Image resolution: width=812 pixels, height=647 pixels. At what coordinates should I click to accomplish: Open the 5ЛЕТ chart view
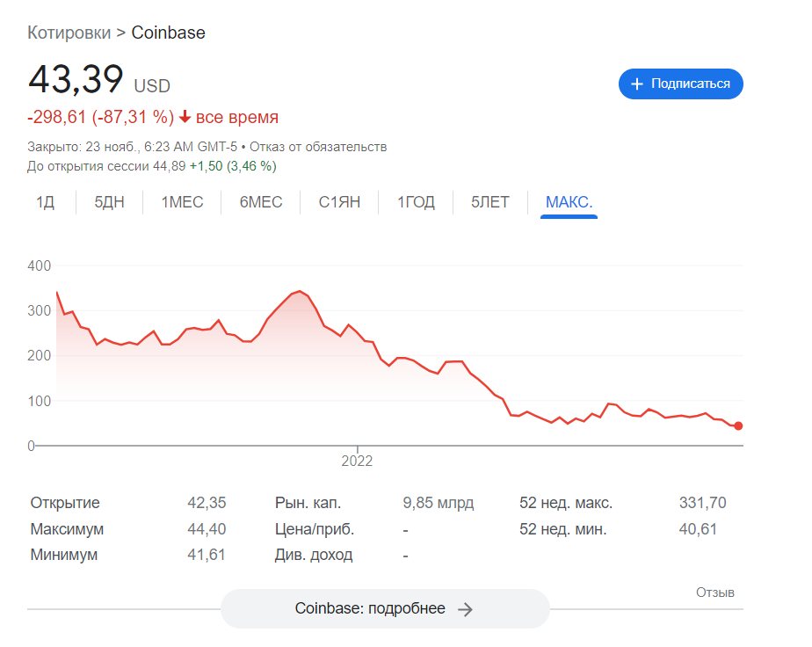489,202
